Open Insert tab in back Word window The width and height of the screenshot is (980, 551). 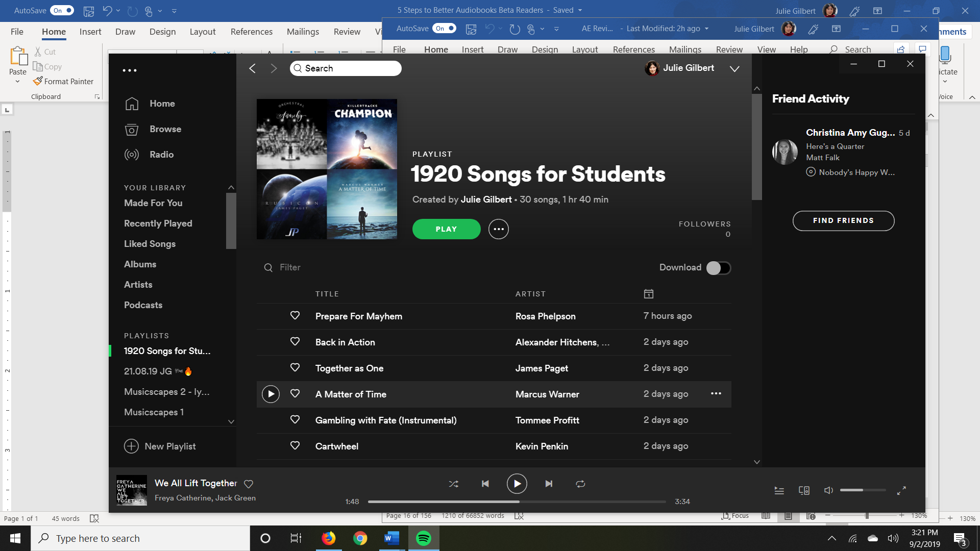coord(90,32)
